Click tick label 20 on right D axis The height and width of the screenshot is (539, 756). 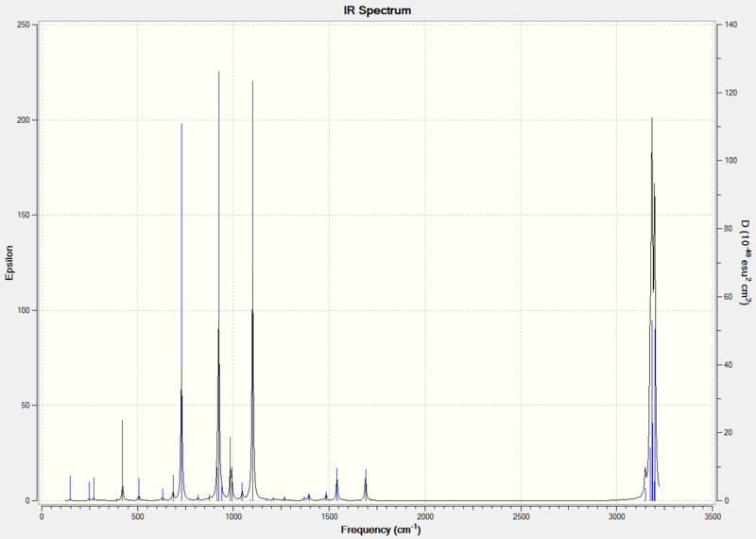point(729,433)
